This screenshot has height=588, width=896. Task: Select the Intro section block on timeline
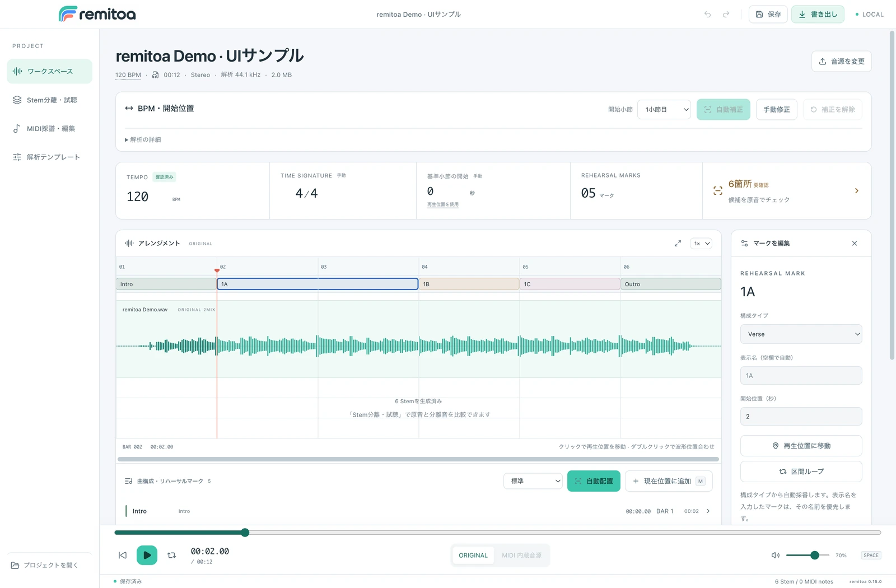(x=166, y=284)
